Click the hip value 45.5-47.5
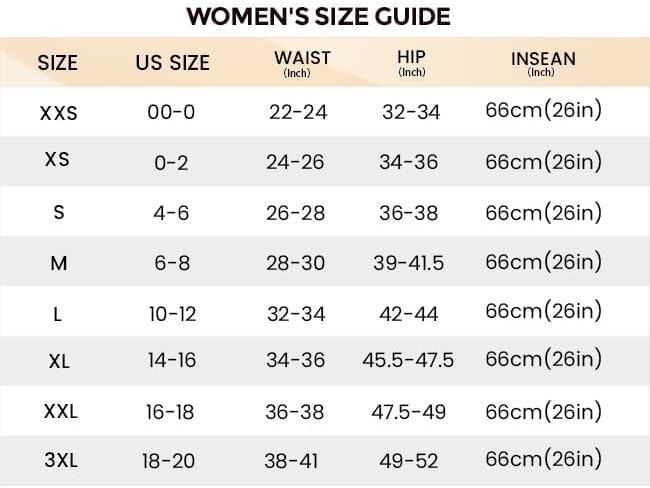The image size is (650, 488). click(408, 360)
